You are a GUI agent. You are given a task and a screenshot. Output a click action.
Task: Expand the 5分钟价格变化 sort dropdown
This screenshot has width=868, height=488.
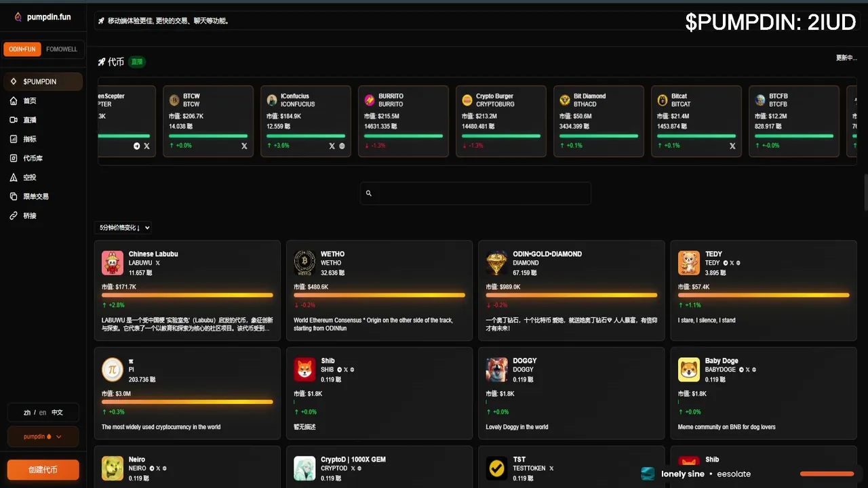pos(123,228)
